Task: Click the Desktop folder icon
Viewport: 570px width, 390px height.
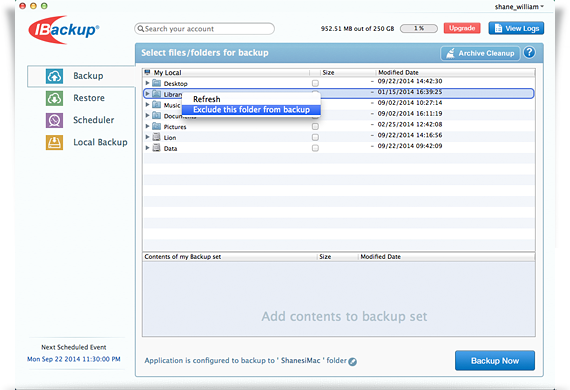Action: pyautogui.click(x=156, y=83)
